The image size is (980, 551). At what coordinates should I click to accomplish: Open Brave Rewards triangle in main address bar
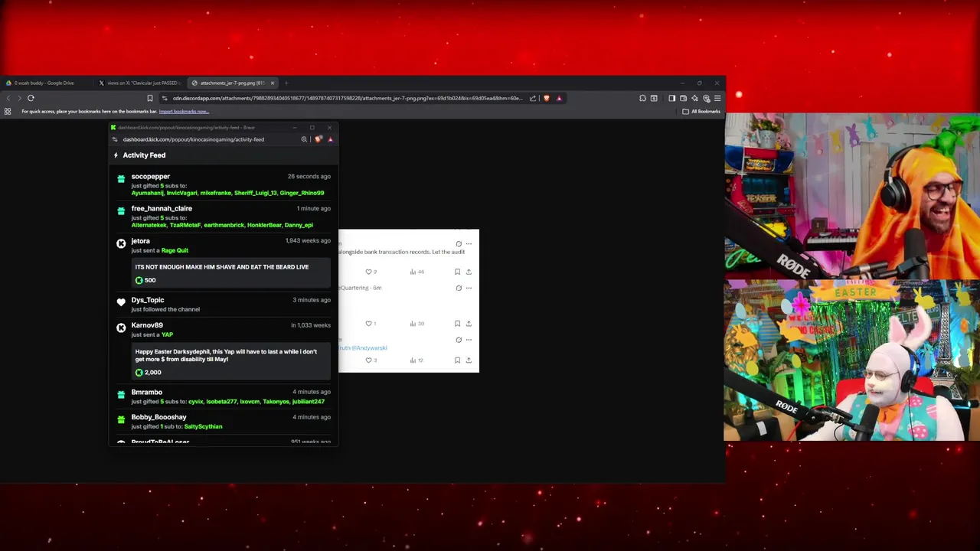pos(559,98)
